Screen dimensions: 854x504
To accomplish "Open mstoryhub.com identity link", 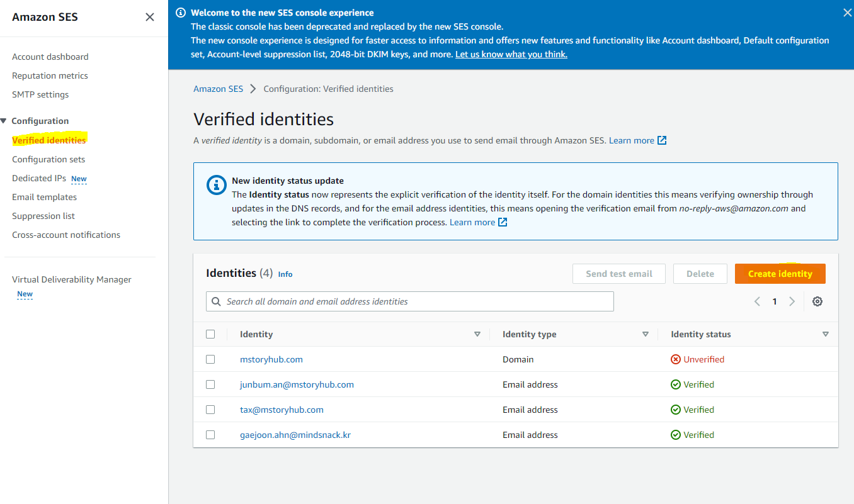I will 271,359.
